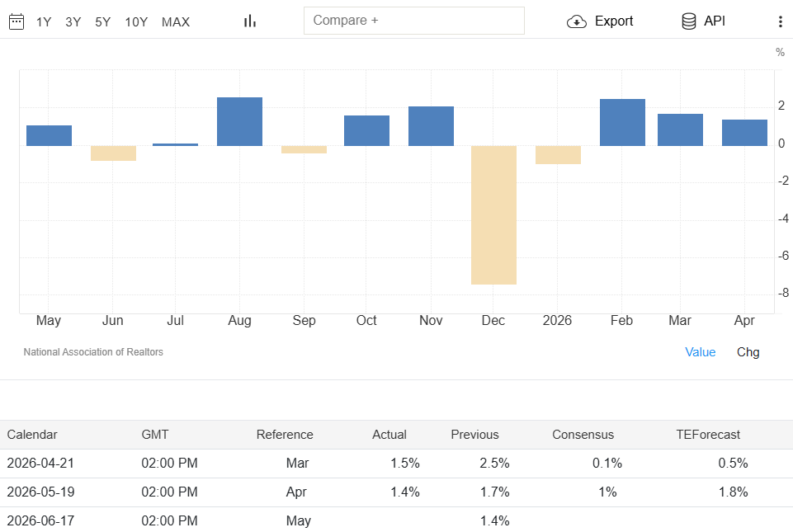Screen dimensions: 793x532
Task: Click the 0.5% TEForecast value
Action: click(x=734, y=464)
